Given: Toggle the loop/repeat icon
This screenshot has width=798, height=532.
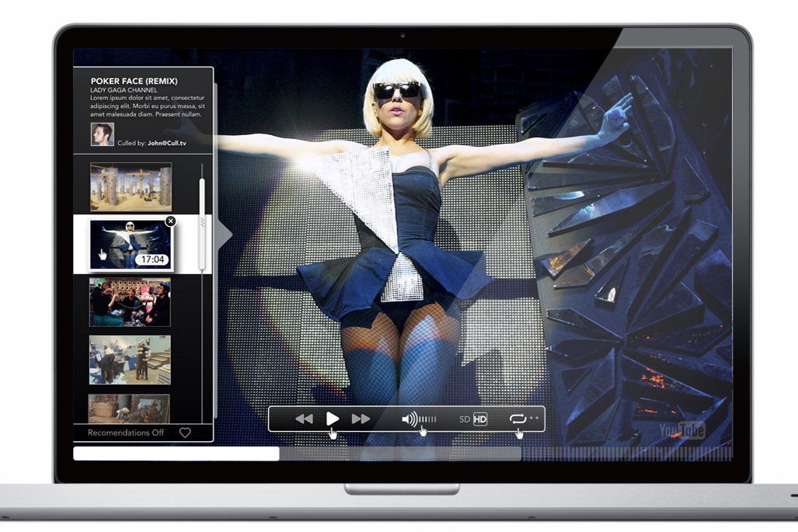Looking at the screenshot, I should [517, 419].
